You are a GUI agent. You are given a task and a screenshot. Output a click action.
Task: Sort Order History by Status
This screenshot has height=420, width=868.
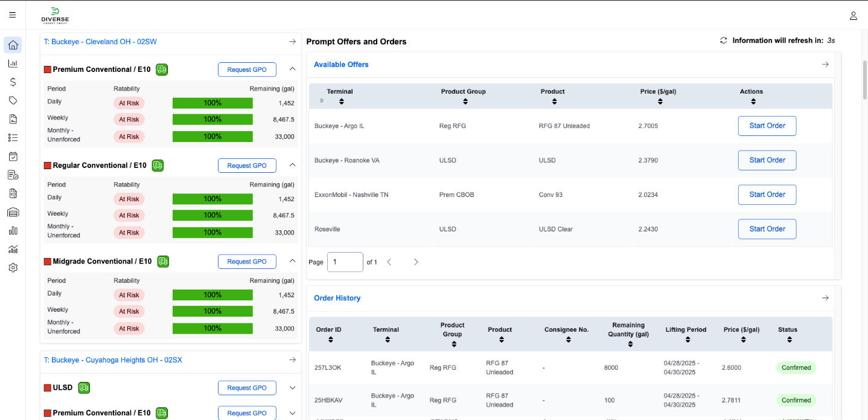pos(789,340)
